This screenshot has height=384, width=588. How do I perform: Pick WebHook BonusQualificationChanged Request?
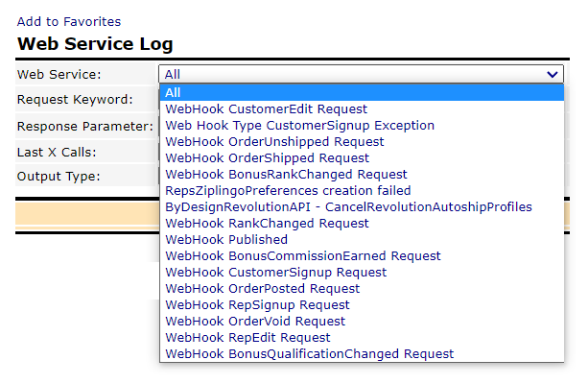pos(362,354)
